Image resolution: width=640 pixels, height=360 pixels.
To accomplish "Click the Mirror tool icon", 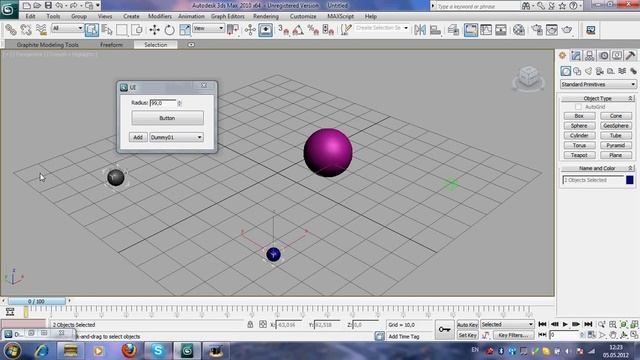I will pyautogui.click(x=420, y=29).
